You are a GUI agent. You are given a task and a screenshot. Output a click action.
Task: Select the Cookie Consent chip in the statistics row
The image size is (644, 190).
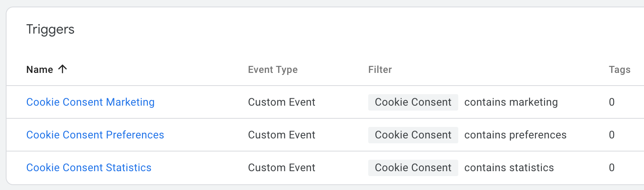click(x=413, y=167)
